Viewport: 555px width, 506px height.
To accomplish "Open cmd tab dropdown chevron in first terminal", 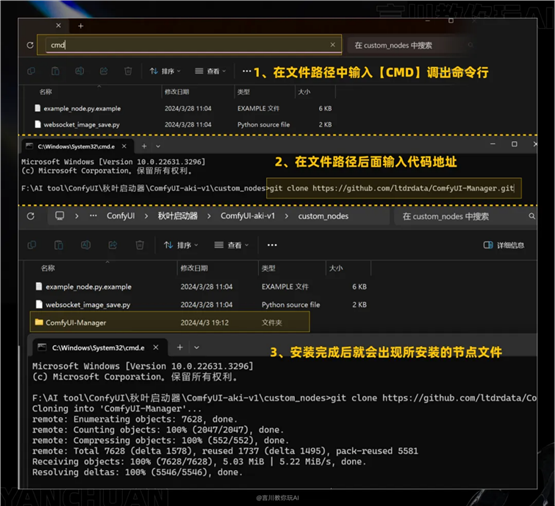I will [x=158, y=146].
